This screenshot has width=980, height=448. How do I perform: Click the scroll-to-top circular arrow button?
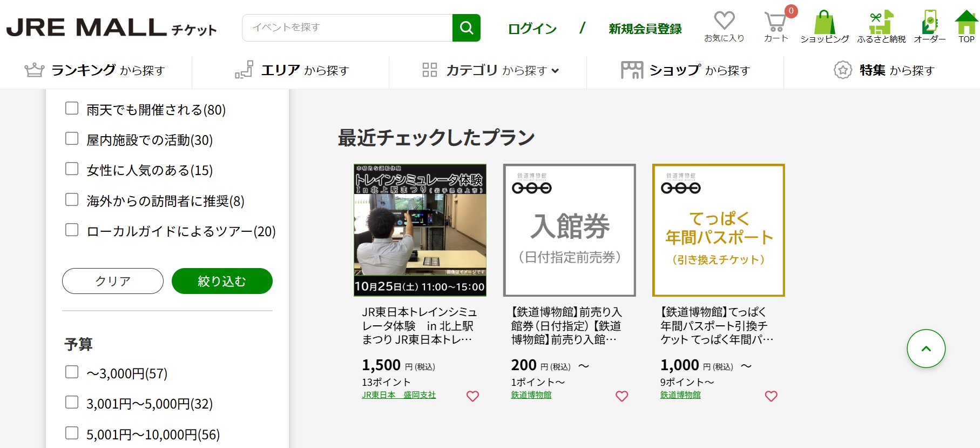(x=926, y=349)
